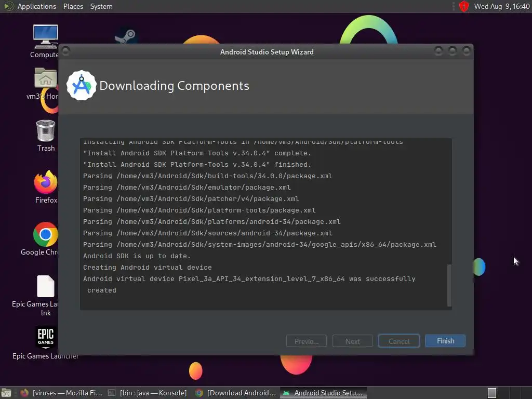Click the Steam icon on the desktop
Image resolution: width=532 pixels, height=399 pixels.
(125, 36)
